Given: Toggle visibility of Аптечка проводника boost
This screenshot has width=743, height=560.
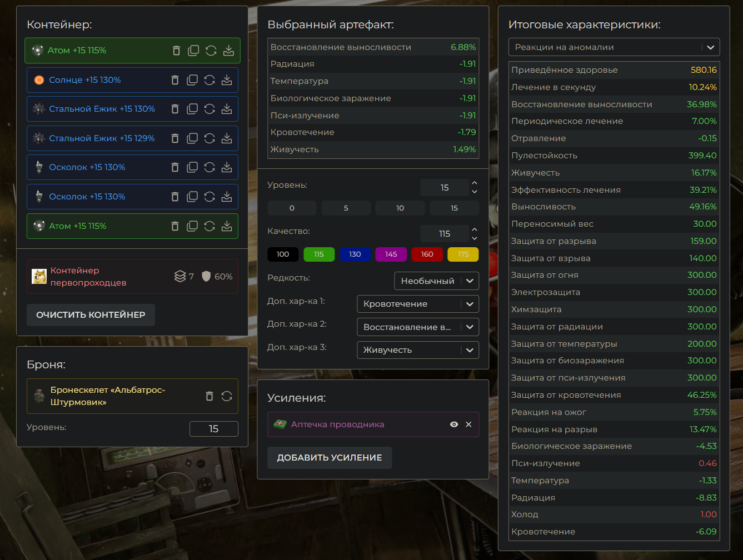Looking at the screenshot, I should [454, 424].
